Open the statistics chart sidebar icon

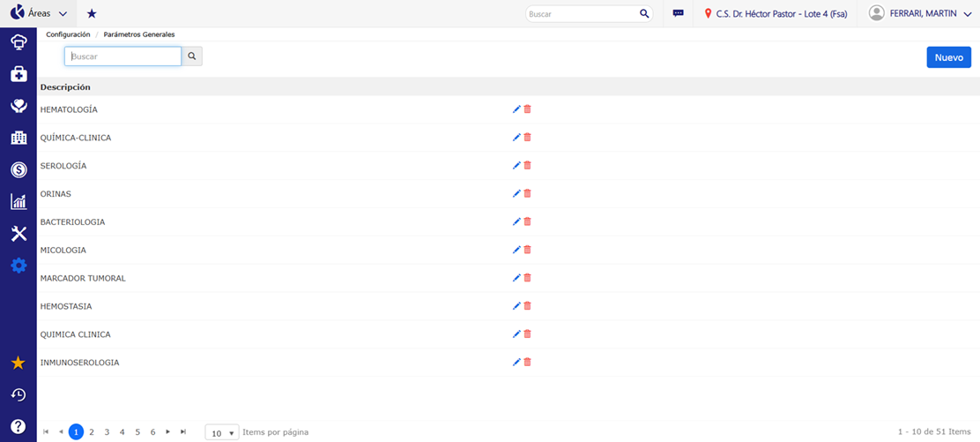point(19,202)
